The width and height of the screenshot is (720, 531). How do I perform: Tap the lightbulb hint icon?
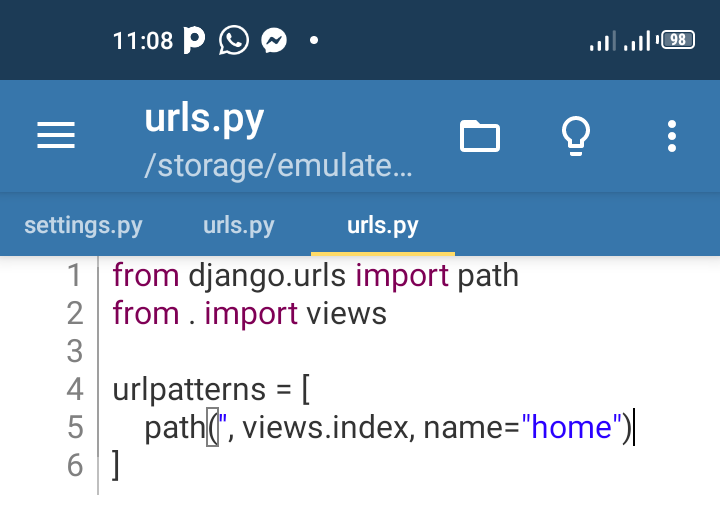tap(576, 136)
